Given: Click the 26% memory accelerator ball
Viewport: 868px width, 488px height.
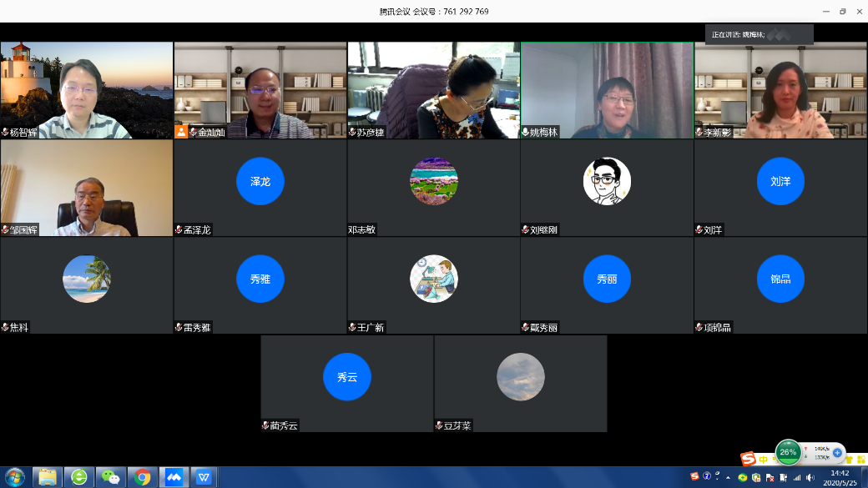Looking at the screenshot, I should pos(788,452).
